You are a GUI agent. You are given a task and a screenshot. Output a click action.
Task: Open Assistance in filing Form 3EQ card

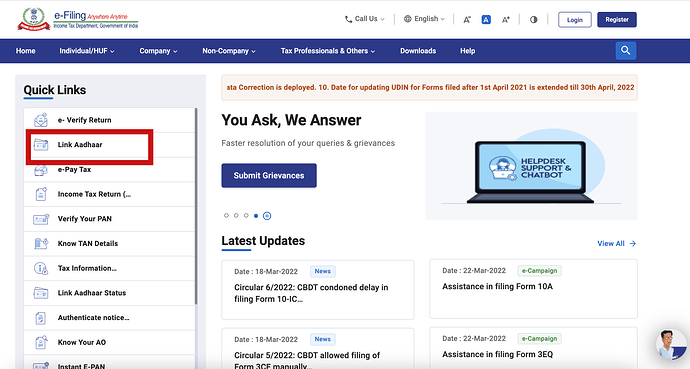click(x=533, y=348)
